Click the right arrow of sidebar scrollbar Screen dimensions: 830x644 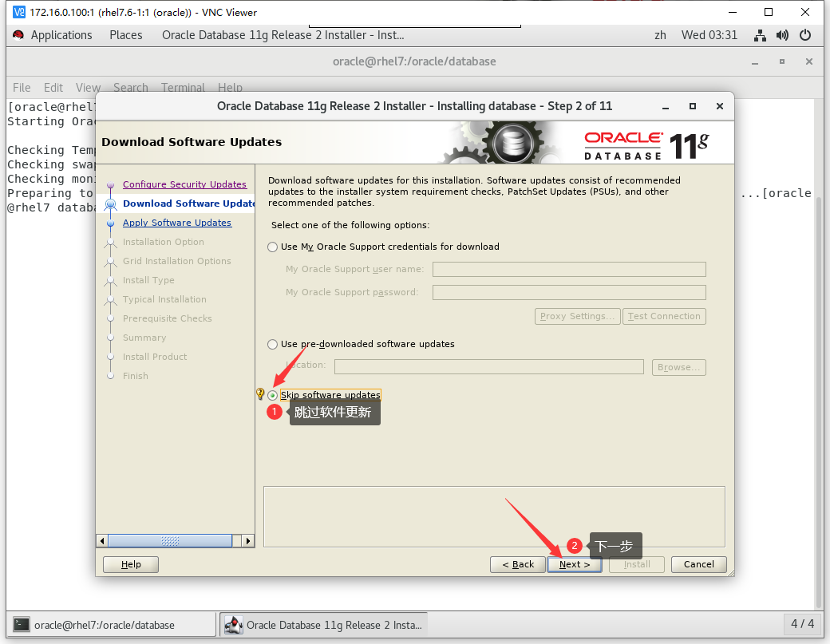pyautogui.click(x=247, y=541)
